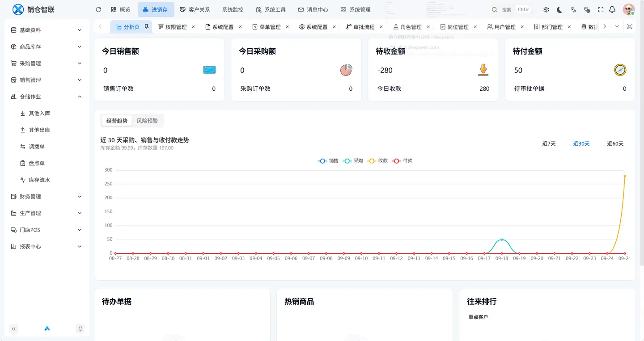Collapse sidebar with double-chevron icon
Viewport: 644px width, 341px height.
pyautogui.click(x=14, y=329)
